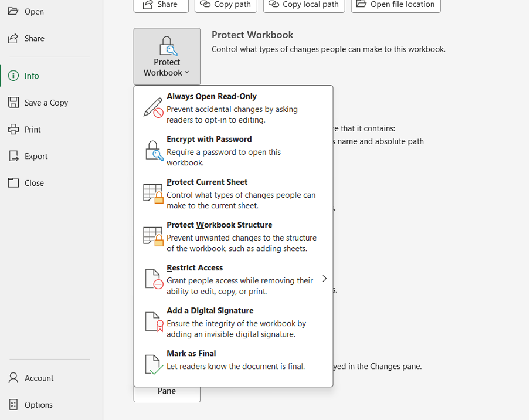Click the Mark as Final checkmark icon

153,364
